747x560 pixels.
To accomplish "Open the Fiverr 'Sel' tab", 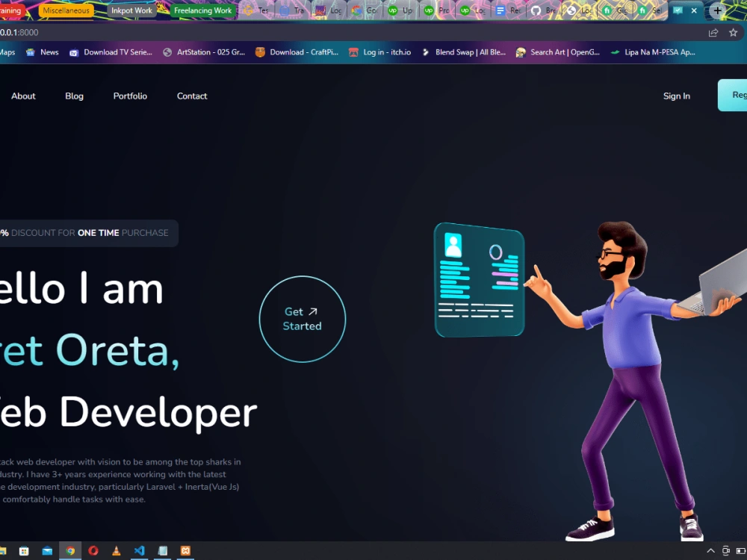I will 651,10.
